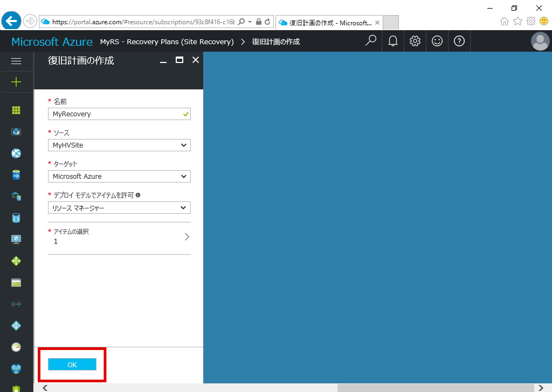Open Resource groups cube icon
Viewport: 552px width, 392px height.
[16, 132]
